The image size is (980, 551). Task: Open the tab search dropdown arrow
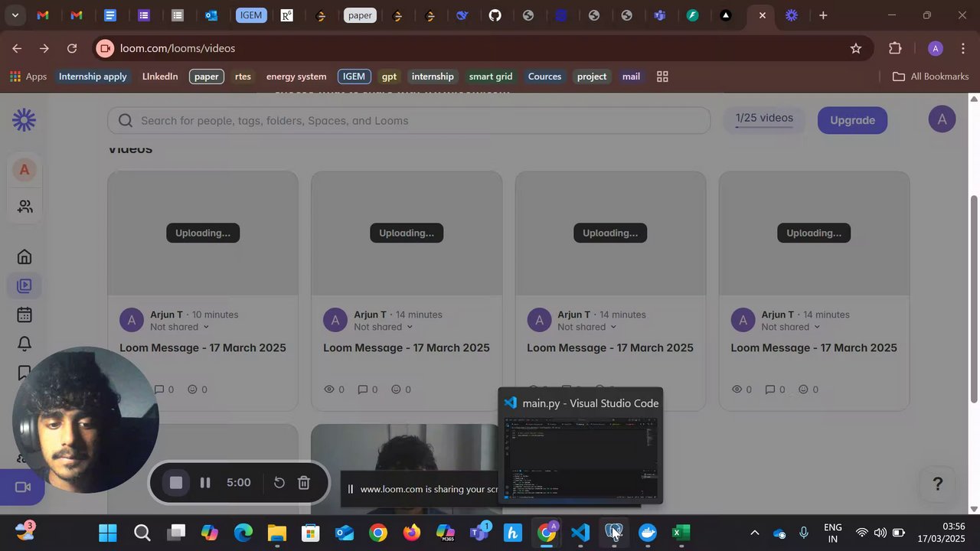[x=15, y=15]
